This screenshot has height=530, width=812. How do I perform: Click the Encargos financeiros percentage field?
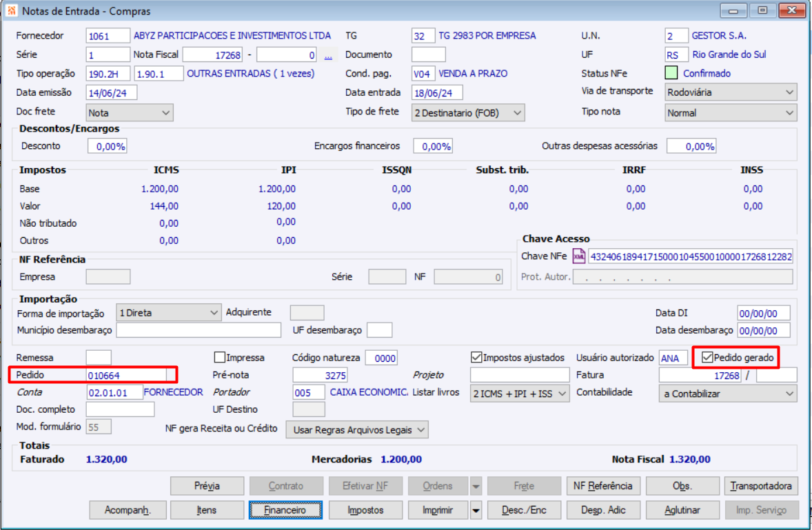pyautogui.click(x=433, y=147)
